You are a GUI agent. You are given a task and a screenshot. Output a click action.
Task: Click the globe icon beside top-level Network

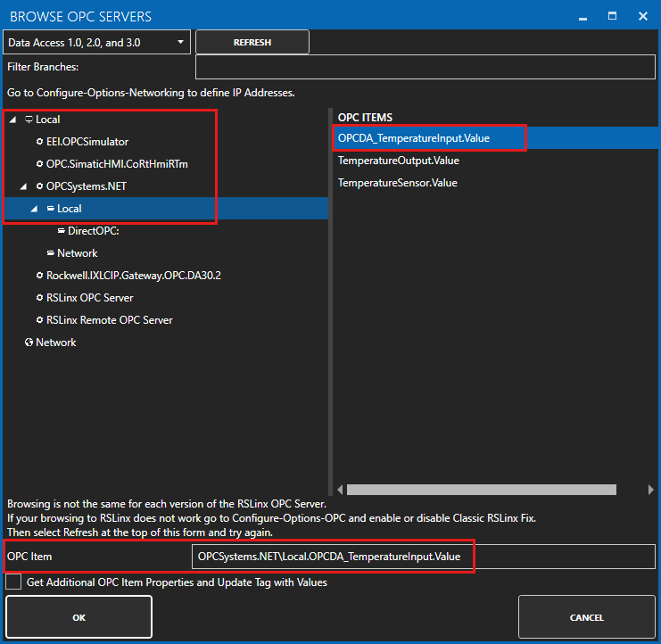coord(29,343)
